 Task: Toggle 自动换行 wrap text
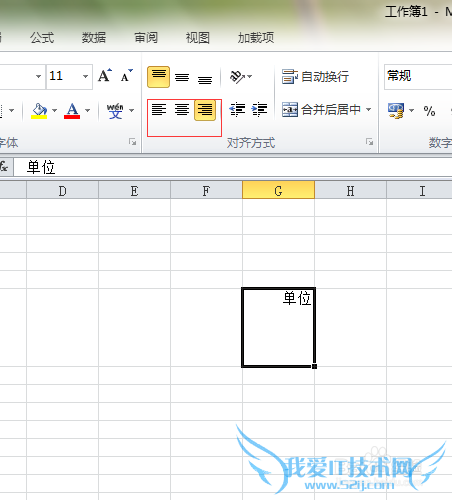pyautogui.click(x=315, y=77)
